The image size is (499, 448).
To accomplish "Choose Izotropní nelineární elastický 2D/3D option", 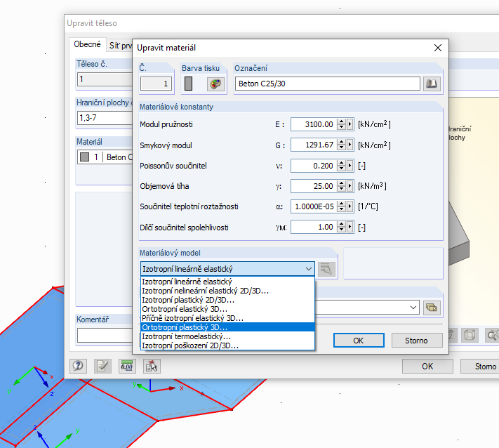I will click(x=227, y=291).
